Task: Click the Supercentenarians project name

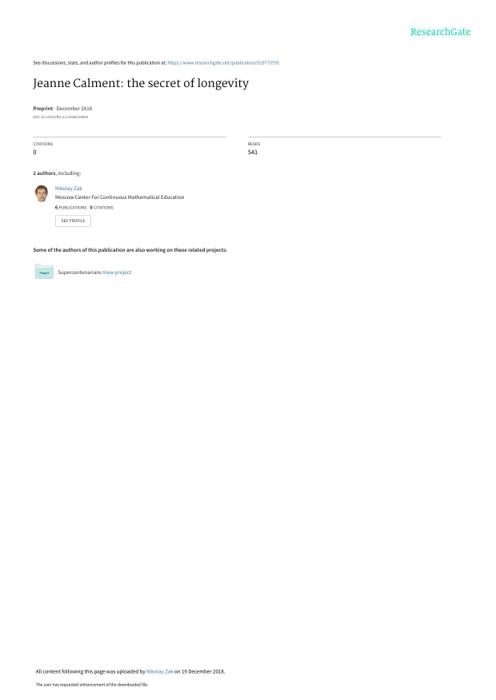Action: pyautogui.click(x=79, y=272)
